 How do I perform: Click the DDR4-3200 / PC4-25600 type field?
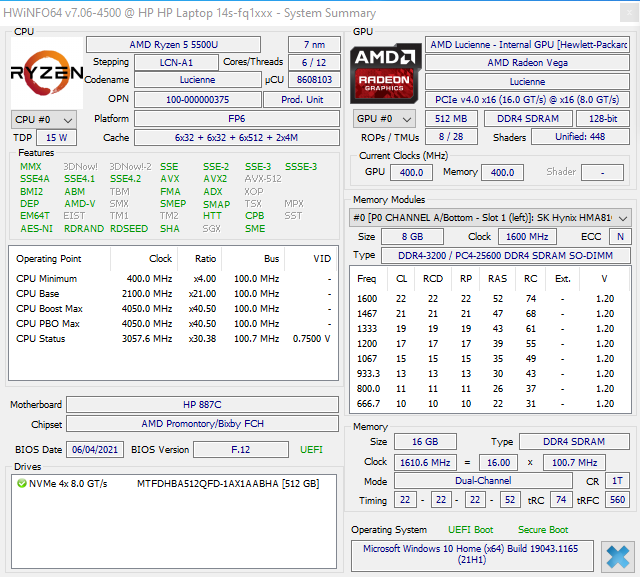pyautogui.click(x=506, y=256)
